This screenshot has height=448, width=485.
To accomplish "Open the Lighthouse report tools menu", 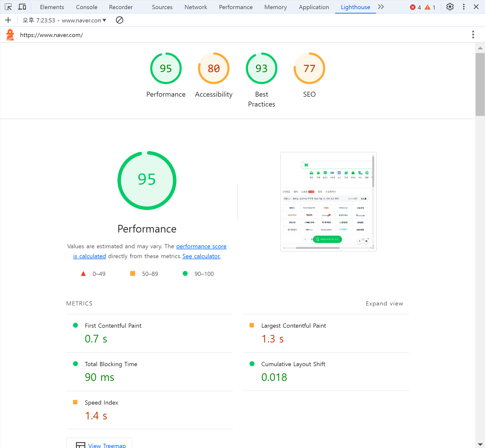I will (x=473, y=35).
